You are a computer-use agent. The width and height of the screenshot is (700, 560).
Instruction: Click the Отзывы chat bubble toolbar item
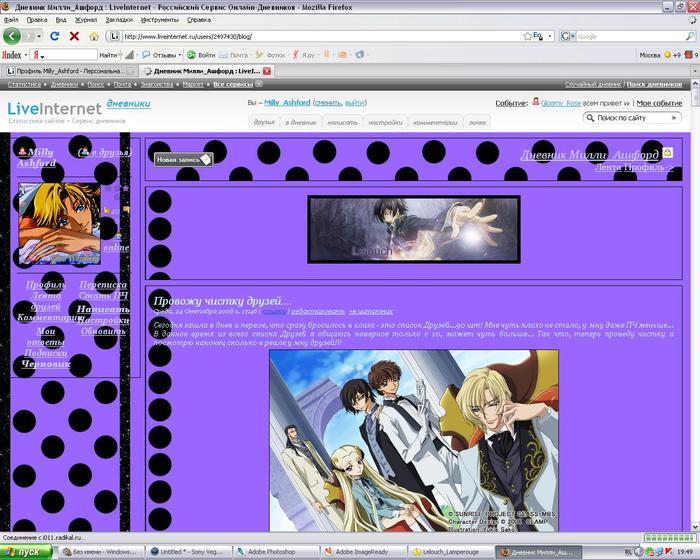click(159, 55)
